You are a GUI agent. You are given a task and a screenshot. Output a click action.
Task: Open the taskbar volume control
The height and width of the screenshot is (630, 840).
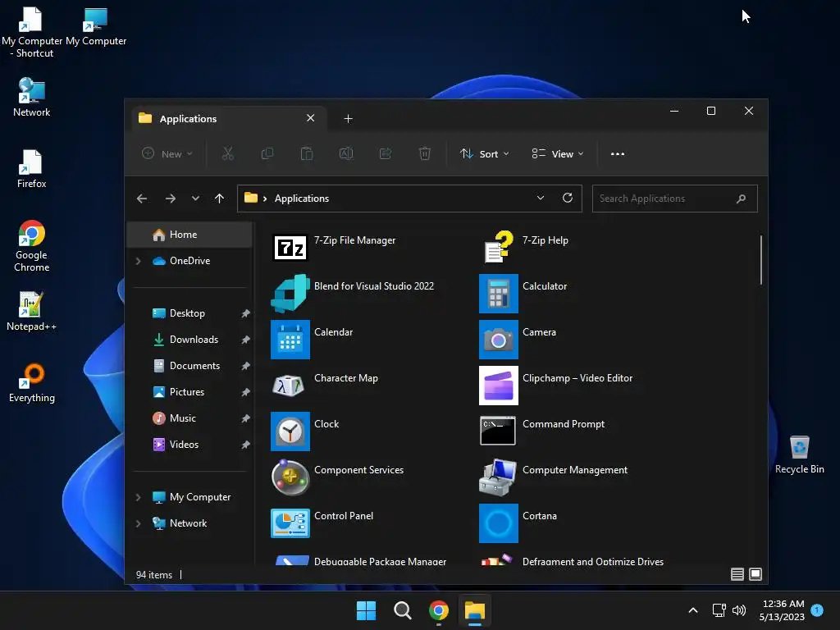pos(739,610)
